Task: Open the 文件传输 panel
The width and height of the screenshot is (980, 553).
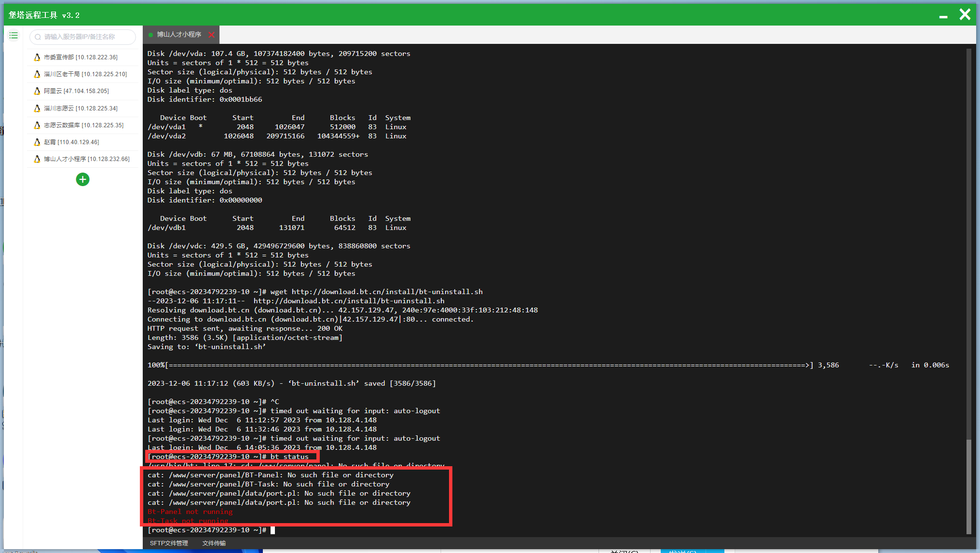Action: (x=214, y=543)
